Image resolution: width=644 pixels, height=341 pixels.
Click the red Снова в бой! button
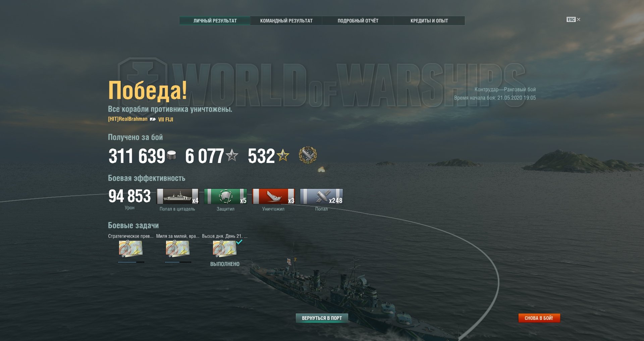click(539, 318)
